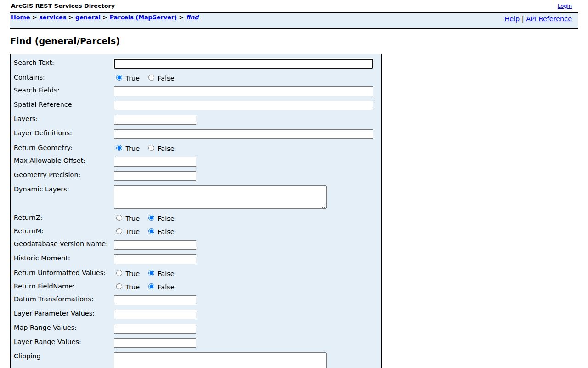Viewport: 588px width, 368px height.
Task: Focus the Geometry Precision input
Action: coord(155,176)
